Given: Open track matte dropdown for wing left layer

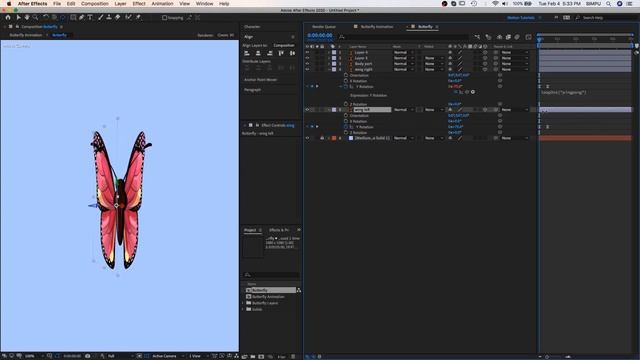Looking at the screenshot, I should 434,110.
